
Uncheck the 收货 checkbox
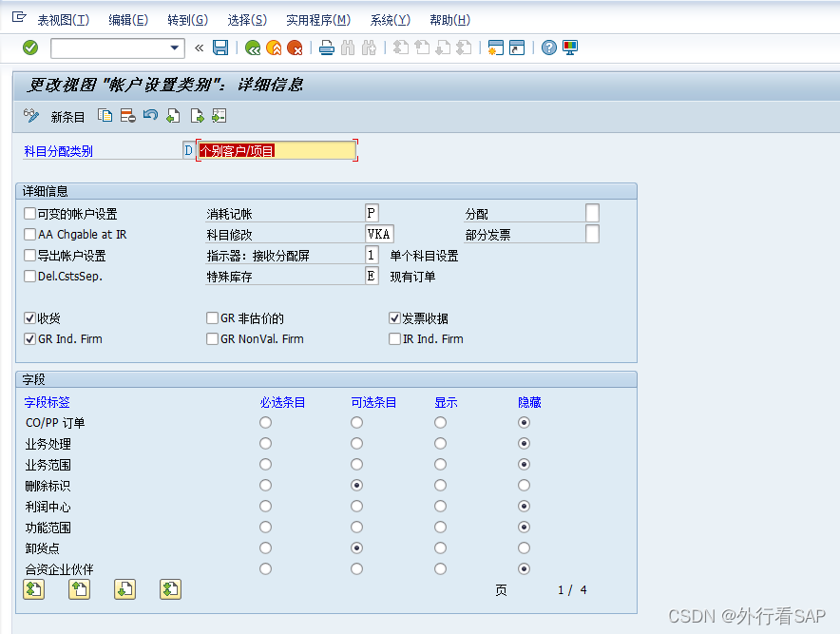coord(30,318)
